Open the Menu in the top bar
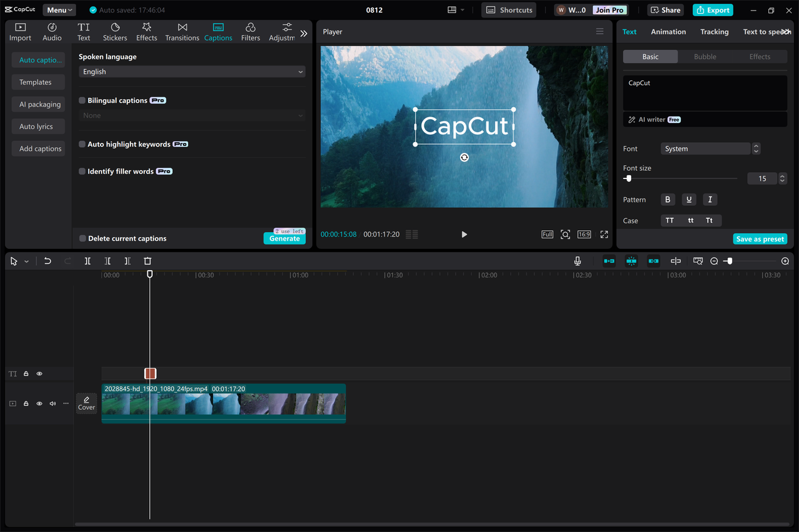799x532 pixels. [59, 9]
